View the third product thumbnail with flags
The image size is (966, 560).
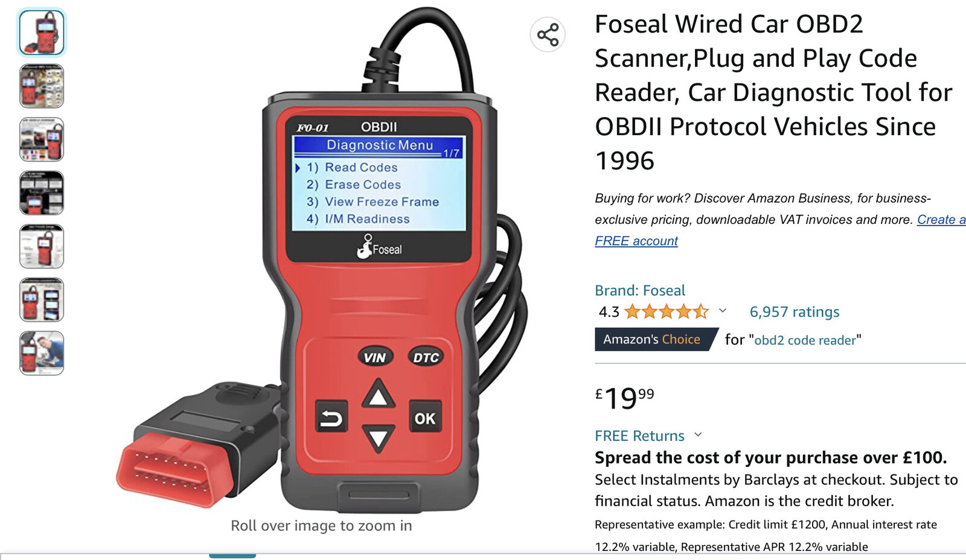[42, 139]
